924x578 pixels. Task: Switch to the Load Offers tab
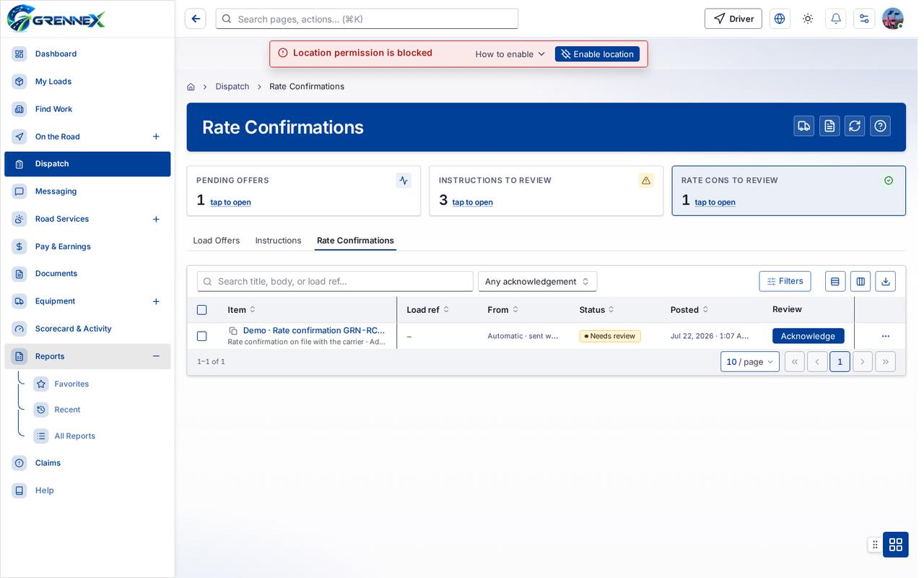[x=217, y=241]
